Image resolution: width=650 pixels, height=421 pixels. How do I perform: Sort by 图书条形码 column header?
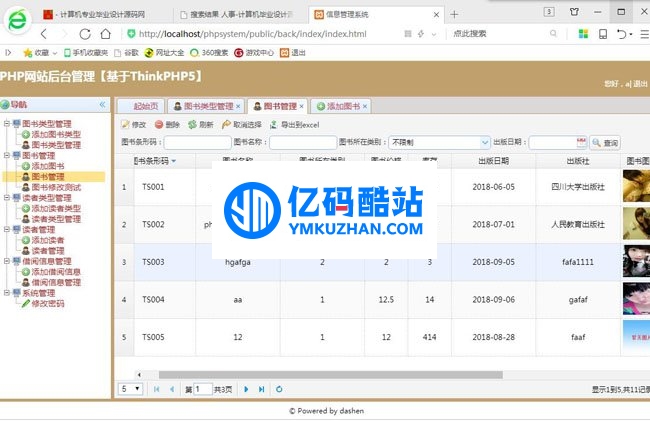point(154,161)
